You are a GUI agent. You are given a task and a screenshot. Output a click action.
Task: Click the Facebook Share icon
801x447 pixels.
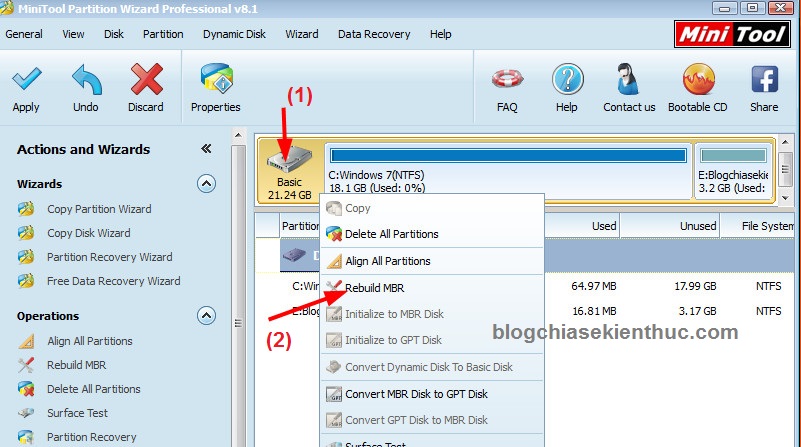[x=765, y=79]
